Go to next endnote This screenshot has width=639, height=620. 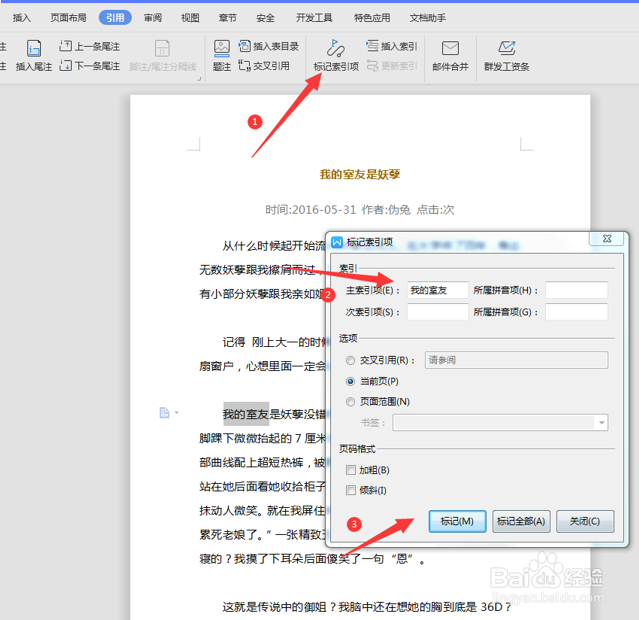pyautogui.click(x=89, y=66)
